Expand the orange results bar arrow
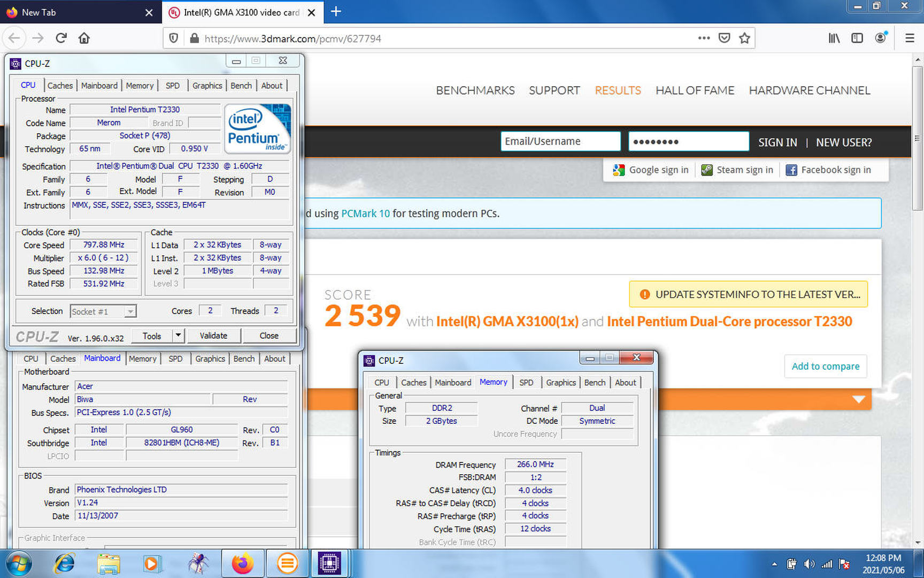This screenshot has width=924, height=578. 858,399
